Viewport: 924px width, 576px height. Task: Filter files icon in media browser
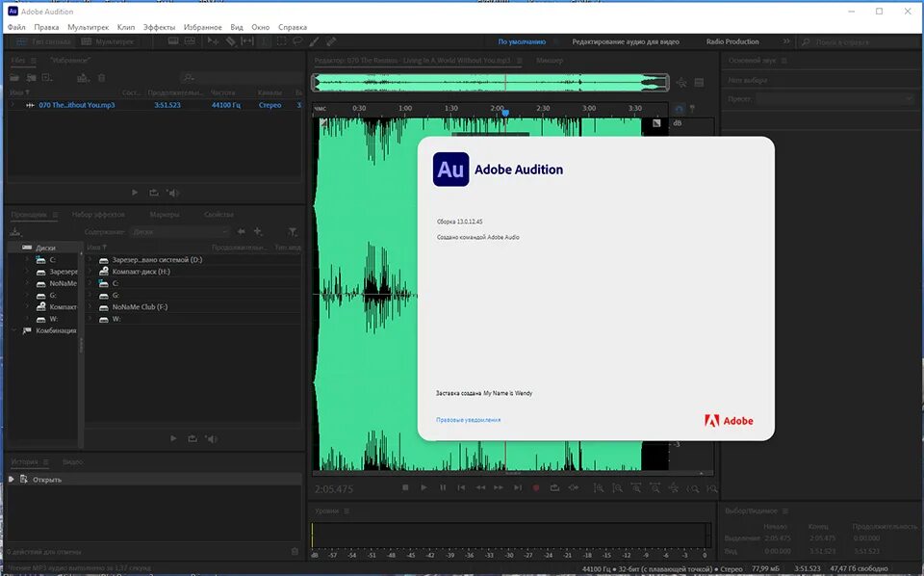tap(293, 232)
